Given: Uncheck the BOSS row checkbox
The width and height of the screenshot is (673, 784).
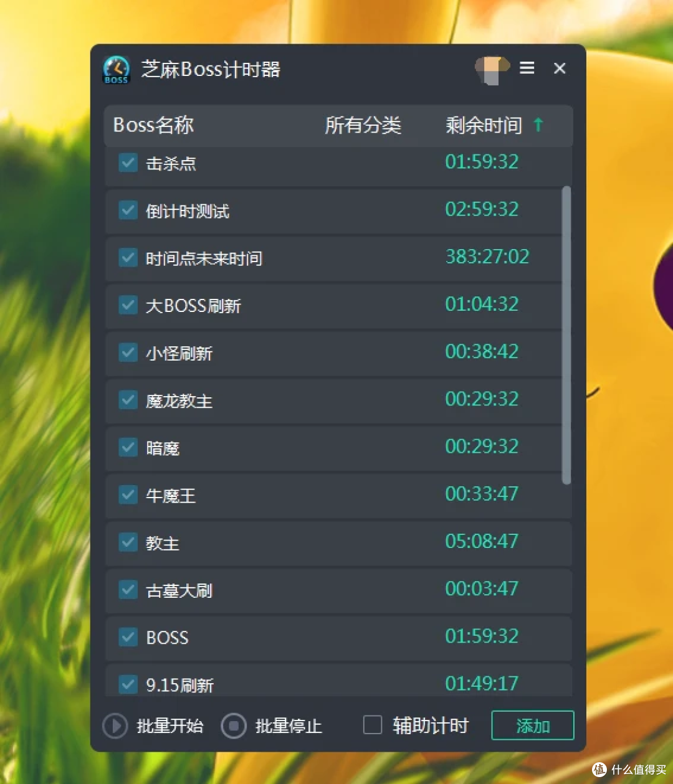Looking at the screenshot, I should pyautogui.click(x=128, y=636).
